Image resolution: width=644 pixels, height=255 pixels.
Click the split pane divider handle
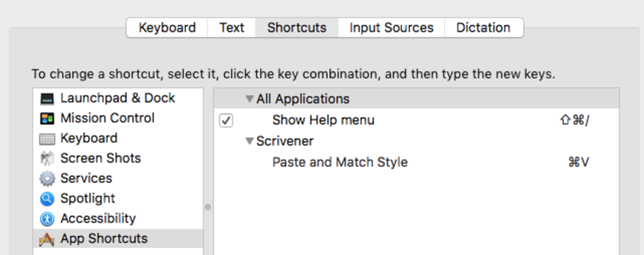point(208,207)
